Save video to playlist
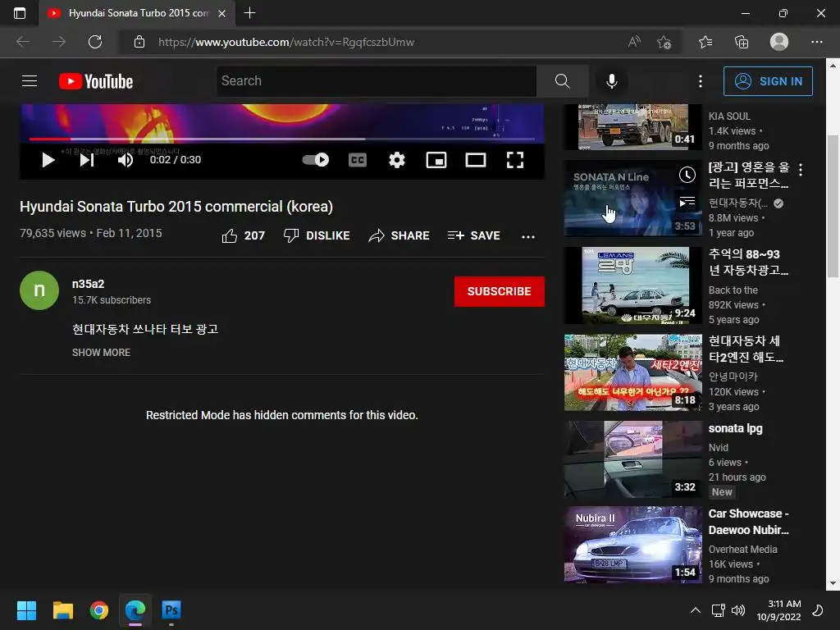 [x=474, y=235]
